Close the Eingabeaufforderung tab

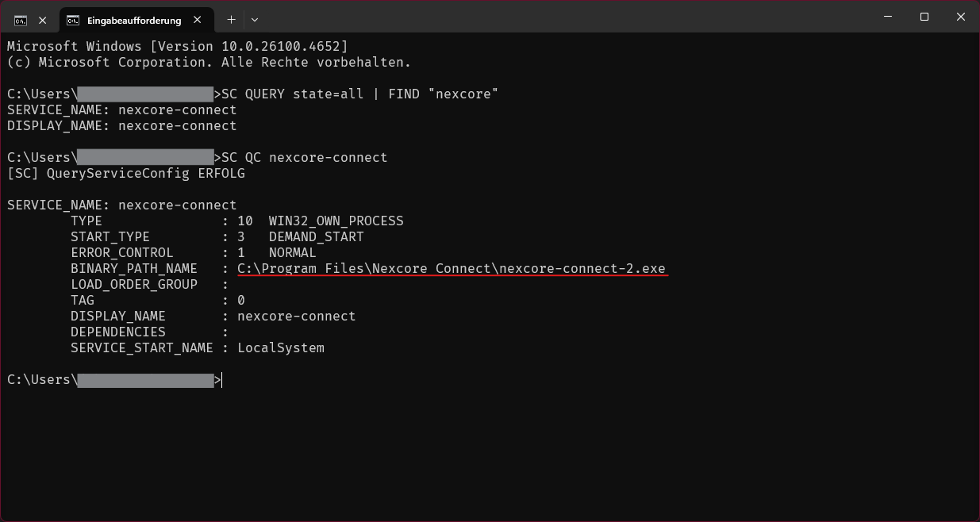coord(199,20)
